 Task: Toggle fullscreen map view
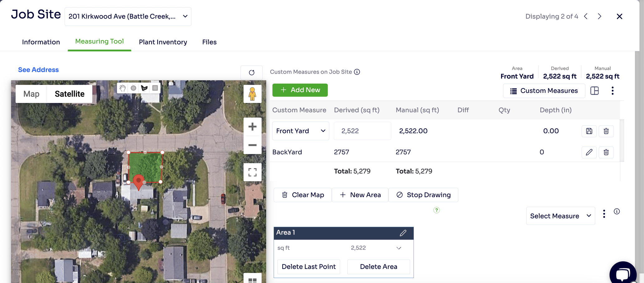tap(252, 172)
